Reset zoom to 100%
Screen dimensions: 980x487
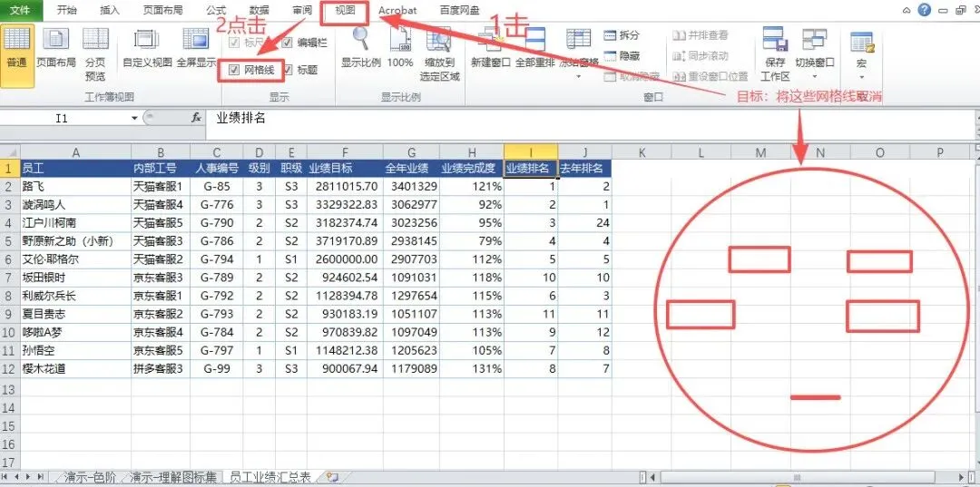[x=400, y=50]
